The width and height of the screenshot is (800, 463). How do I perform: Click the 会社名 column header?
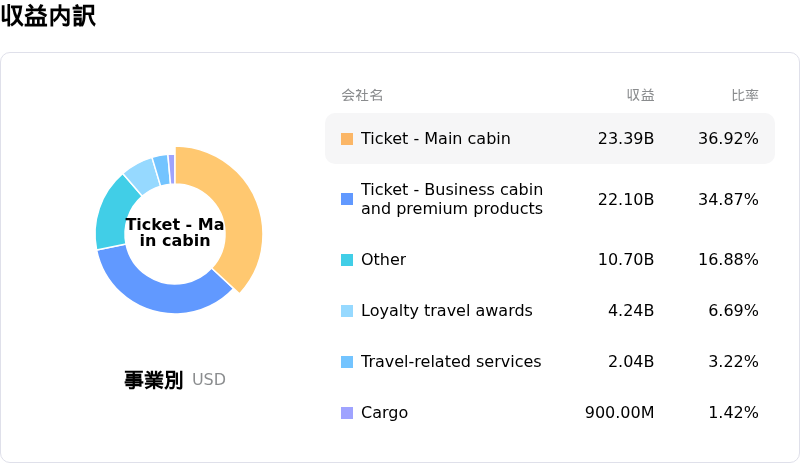(362, 96)
